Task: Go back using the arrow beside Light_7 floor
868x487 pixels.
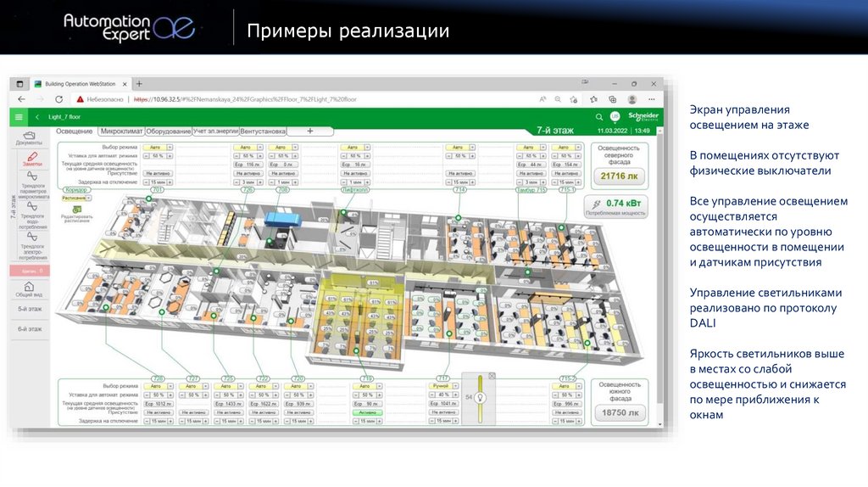Action: [x=37, y=117]
